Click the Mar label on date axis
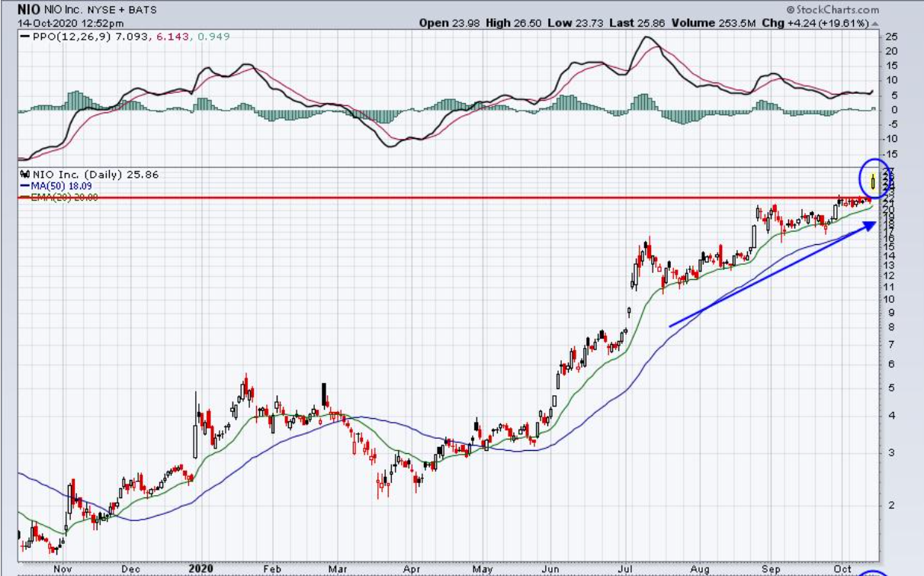Screen dimensions: 924x576 [x=337, y=569]
